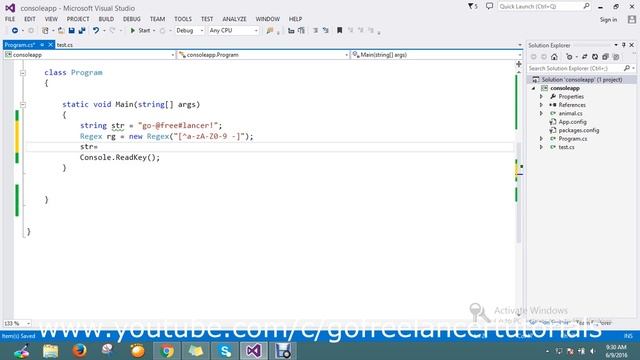Open Skype from the taskbar
640x360 pixels.
coord(225,351)
